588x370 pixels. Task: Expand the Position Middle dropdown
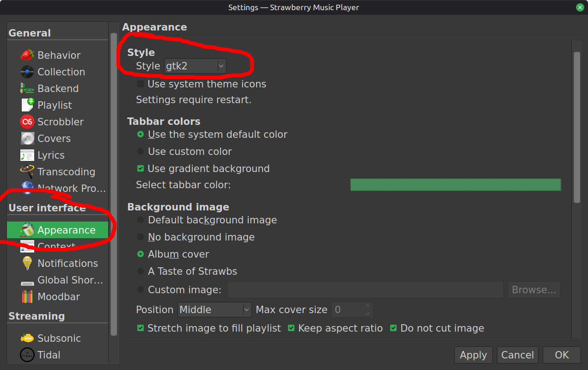214,309
